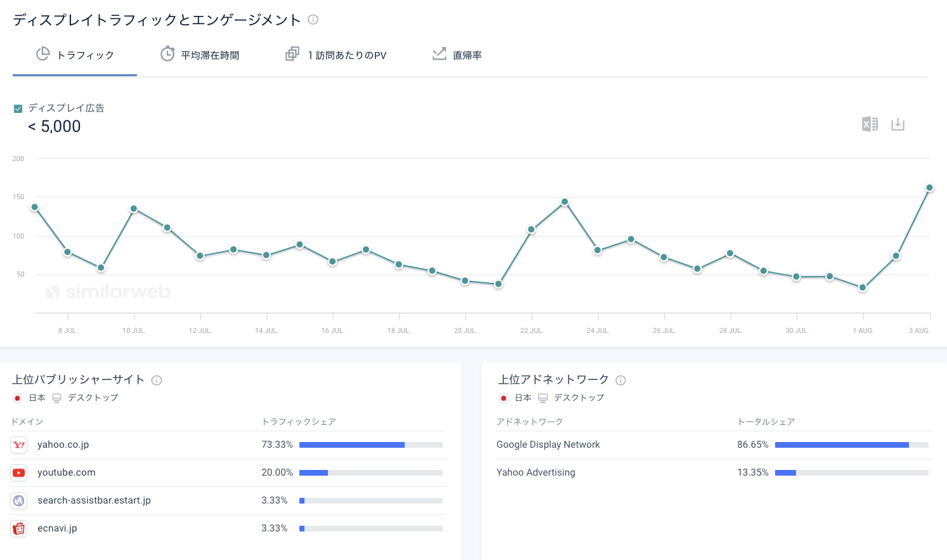The height and width of the screenshot is (560, 947).
Task: Click the search-assistbar.estart.jp globe icon
Action: 19,500
